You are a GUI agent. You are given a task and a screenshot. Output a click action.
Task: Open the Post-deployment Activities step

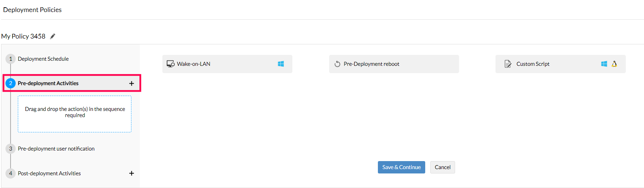pyautogui.click(x=49, y=173)
